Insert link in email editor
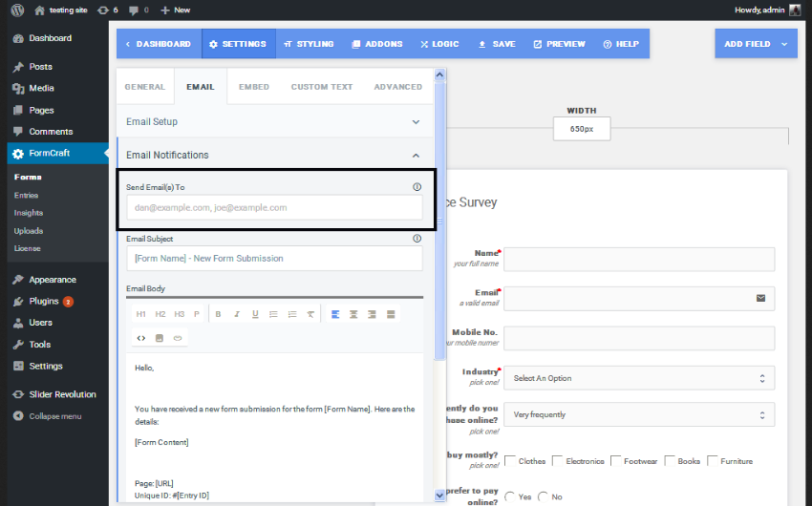 (x=178, y=338)
